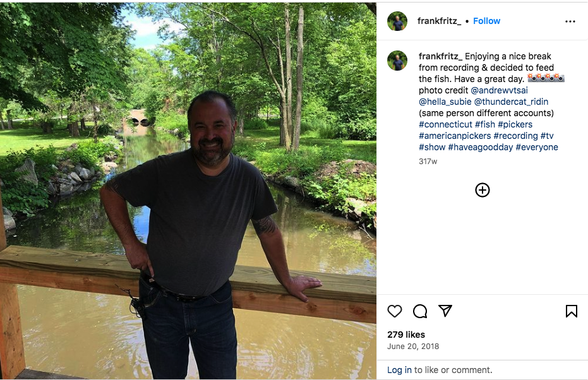
Task: Open the three-dot more options menu
Action: click(x=570, y=21)
